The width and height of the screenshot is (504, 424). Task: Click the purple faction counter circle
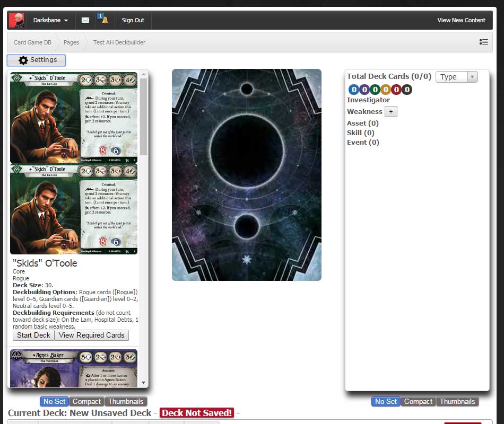point(364,90)
